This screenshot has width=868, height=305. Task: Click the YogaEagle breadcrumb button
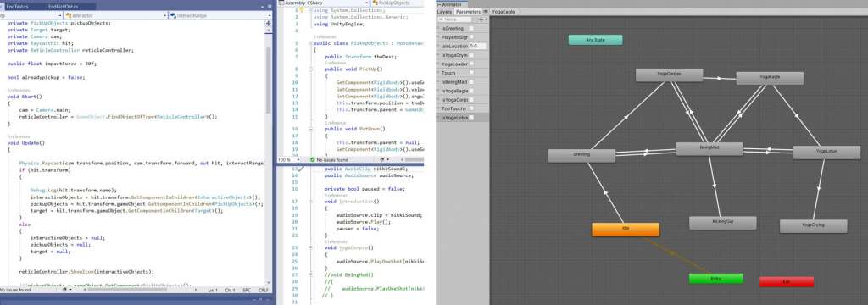(504, 11)
